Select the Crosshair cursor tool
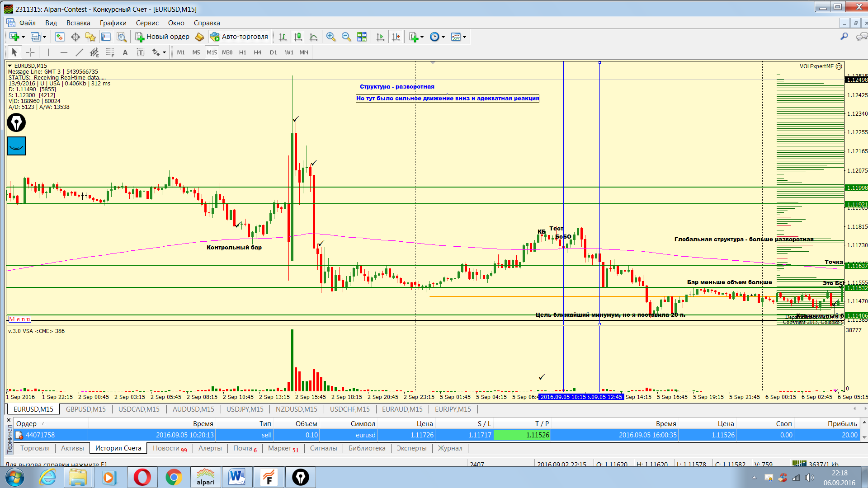868x488 pixels. coord(30,52)
